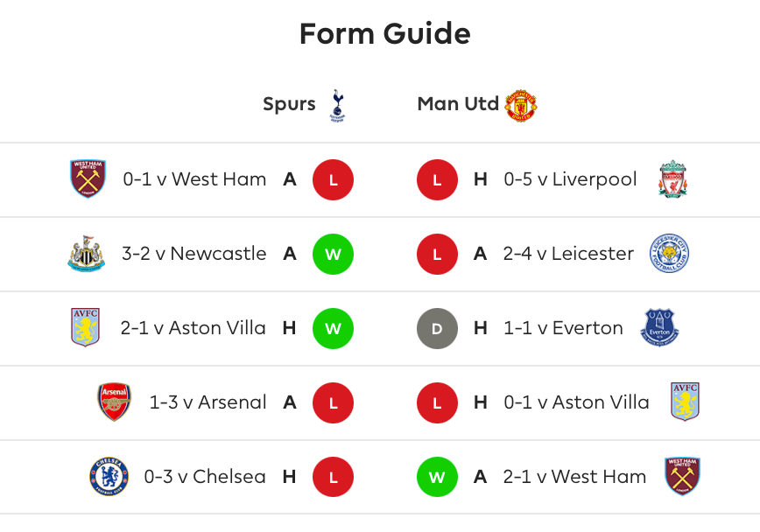
Task: Click the Arsenal crest icon
Action: click(114, 402)
